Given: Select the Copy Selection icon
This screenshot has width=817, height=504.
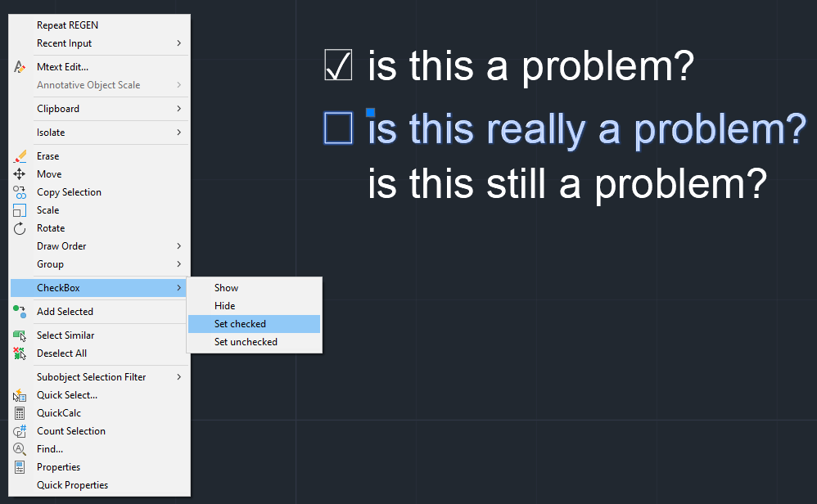Looking at the screenshot, I should (20, 191).
